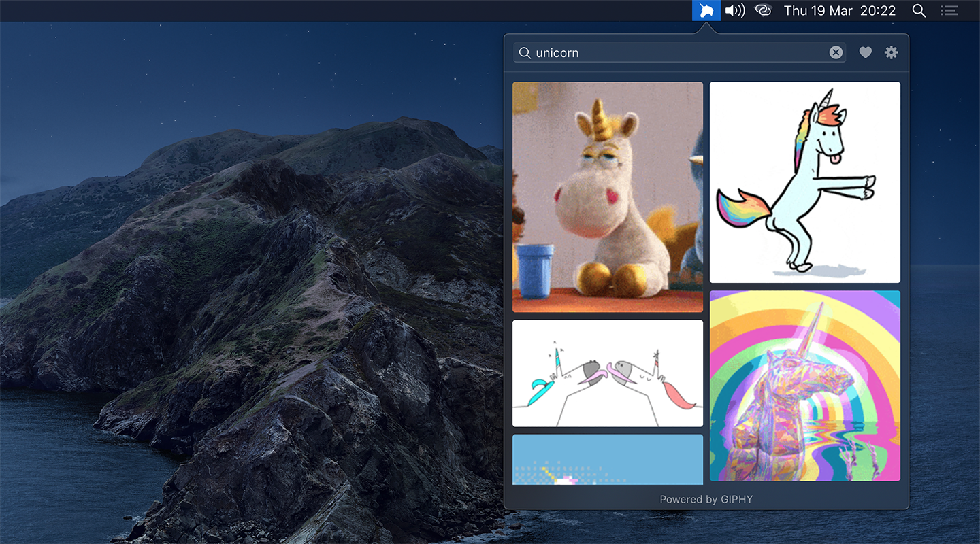Open Spotlight search magnifier in menu bar

point(919,10)
